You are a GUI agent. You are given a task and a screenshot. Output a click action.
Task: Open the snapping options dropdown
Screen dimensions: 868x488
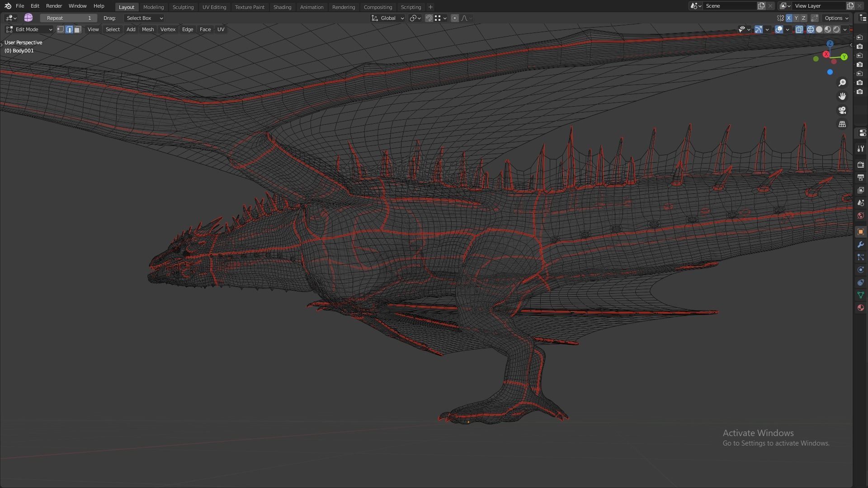(x=440, y=18)
